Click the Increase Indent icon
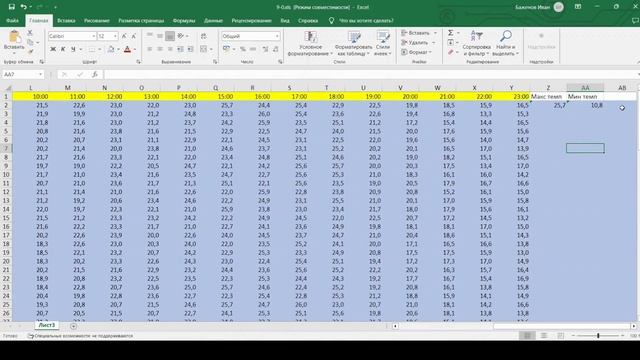The height and width of the screenshot is (360, 640). (x=190, y=49)
